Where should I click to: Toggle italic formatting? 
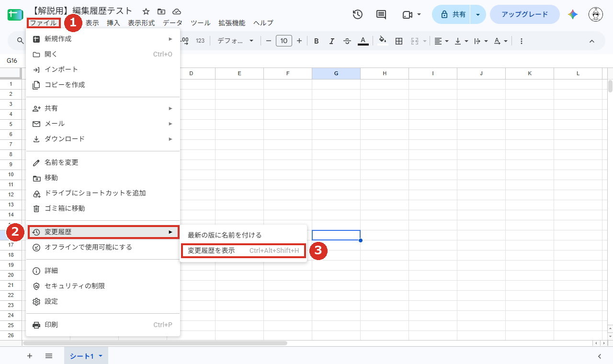[331, 41]
